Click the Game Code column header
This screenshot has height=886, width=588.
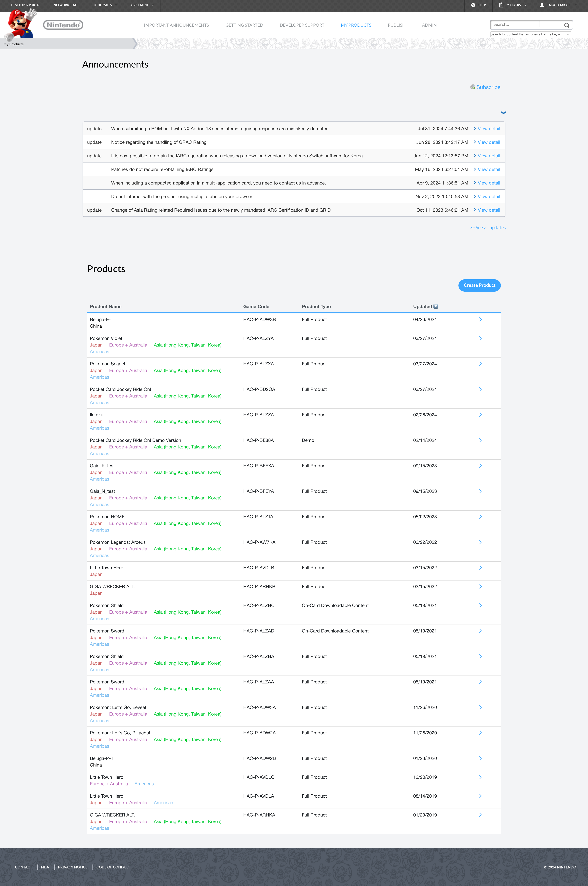click(x=256, y=307)
